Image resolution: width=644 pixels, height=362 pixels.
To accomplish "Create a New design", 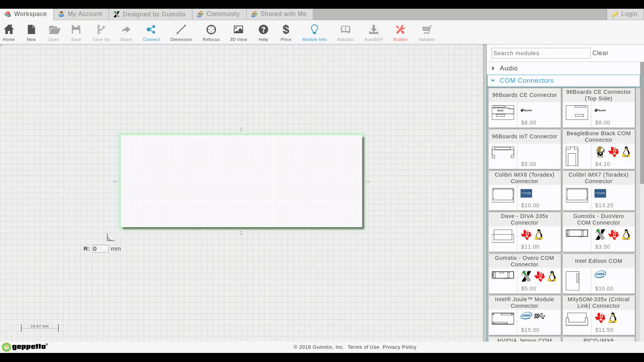I will click(31, 33).
